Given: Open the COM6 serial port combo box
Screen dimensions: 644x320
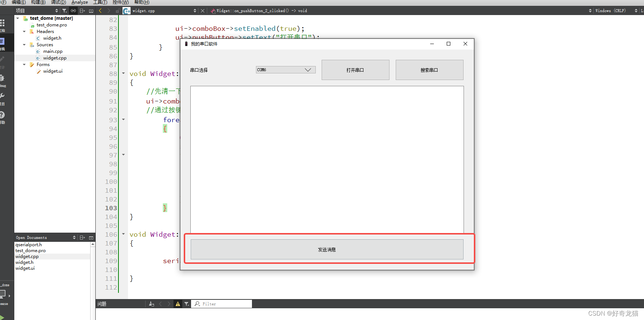Looking at the screenshot, I should (x=286, y=70).
